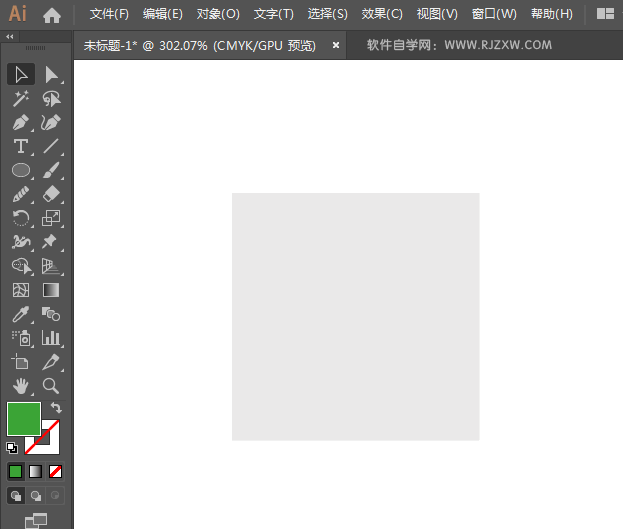Open the 效果(C) menu

point(381,14)
